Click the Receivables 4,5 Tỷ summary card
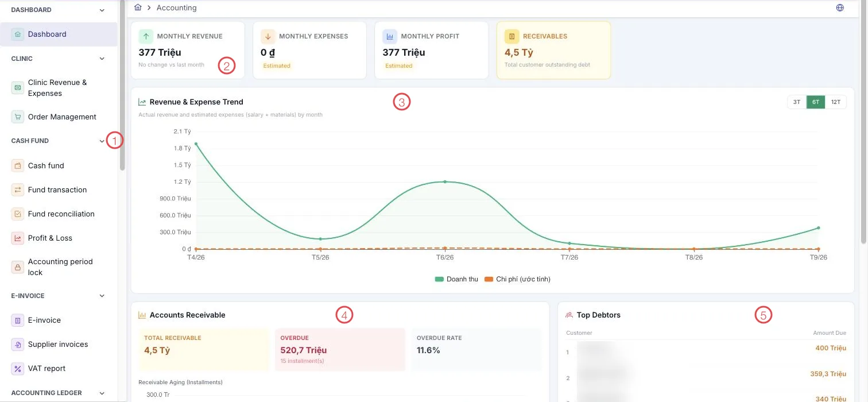 tap(553, 51)
